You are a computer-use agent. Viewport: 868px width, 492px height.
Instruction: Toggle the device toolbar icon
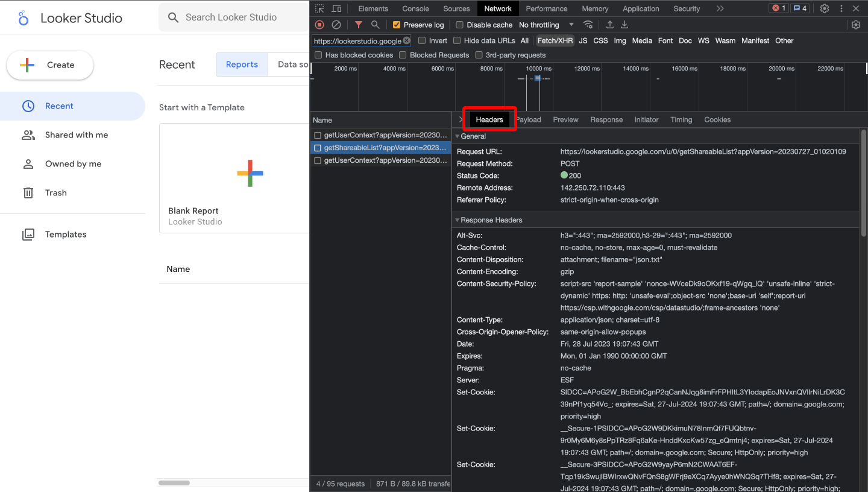(x=336, y=8)
